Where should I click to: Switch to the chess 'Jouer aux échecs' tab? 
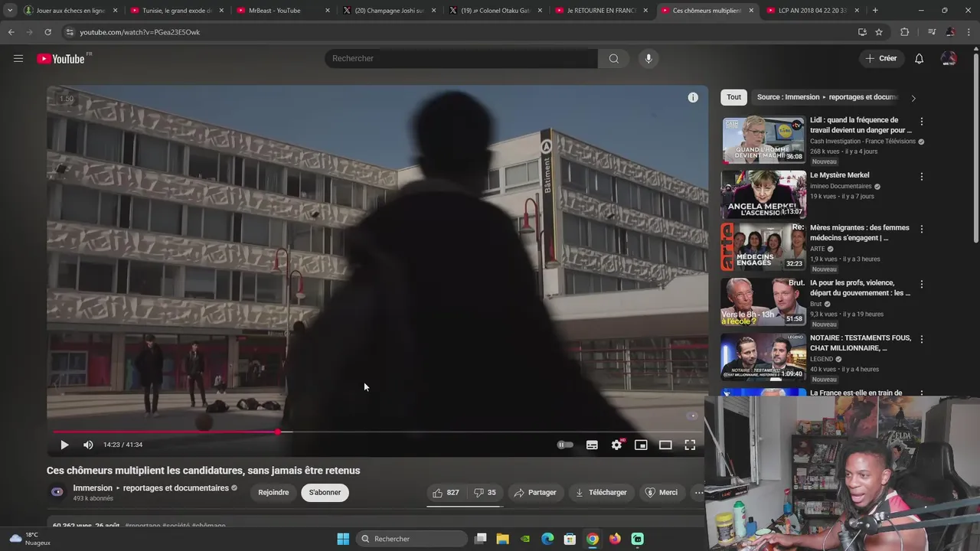70,11
